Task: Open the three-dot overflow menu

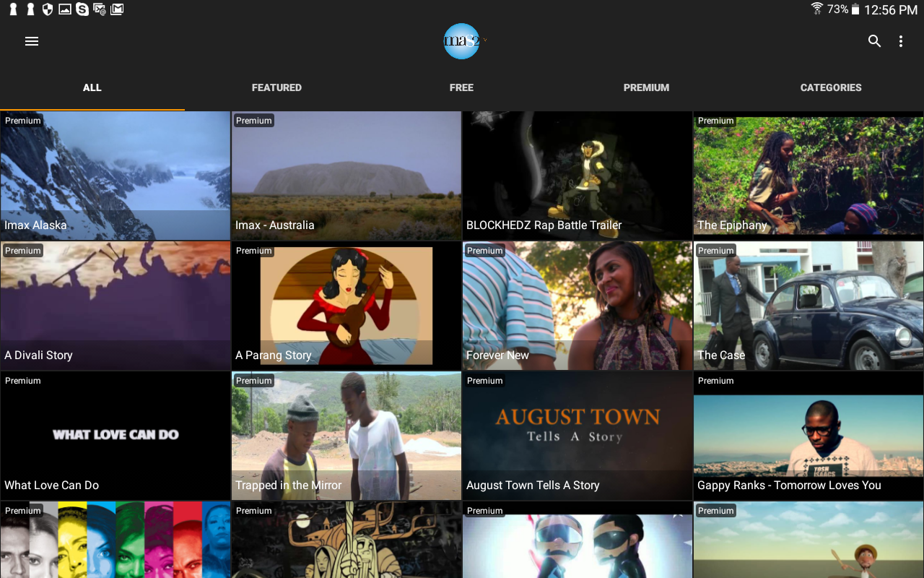Action: [x=901, y=41]
